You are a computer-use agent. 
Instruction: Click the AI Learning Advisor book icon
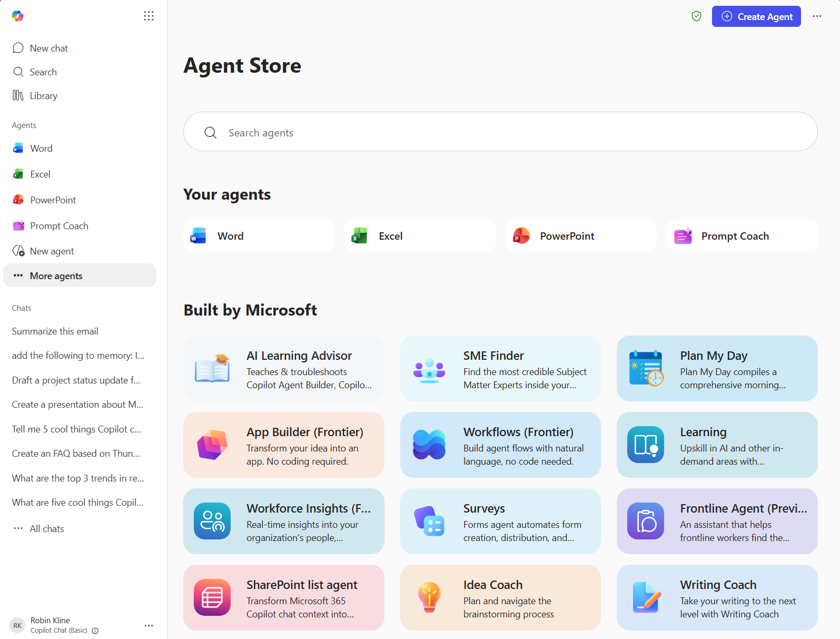pyautogui.click(x=212, y=368)
